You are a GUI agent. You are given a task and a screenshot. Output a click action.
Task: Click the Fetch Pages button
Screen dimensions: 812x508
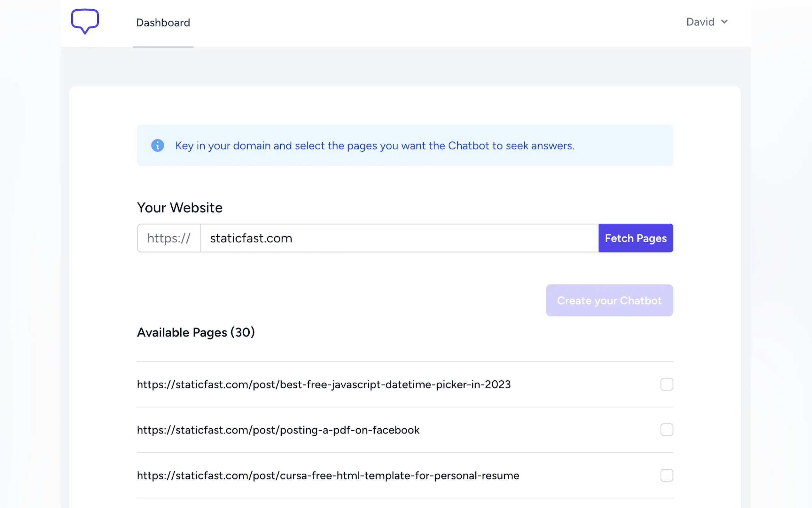636,238
